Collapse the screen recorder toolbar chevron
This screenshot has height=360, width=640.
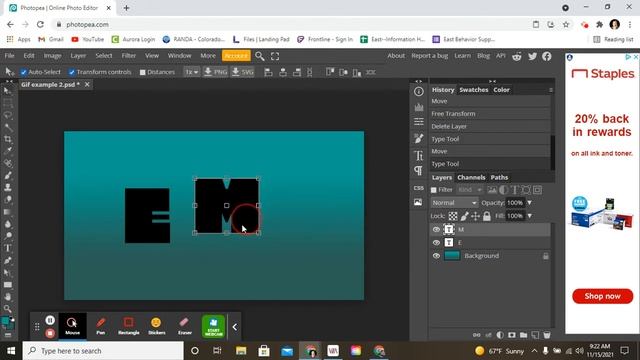(x=235, y=327)
